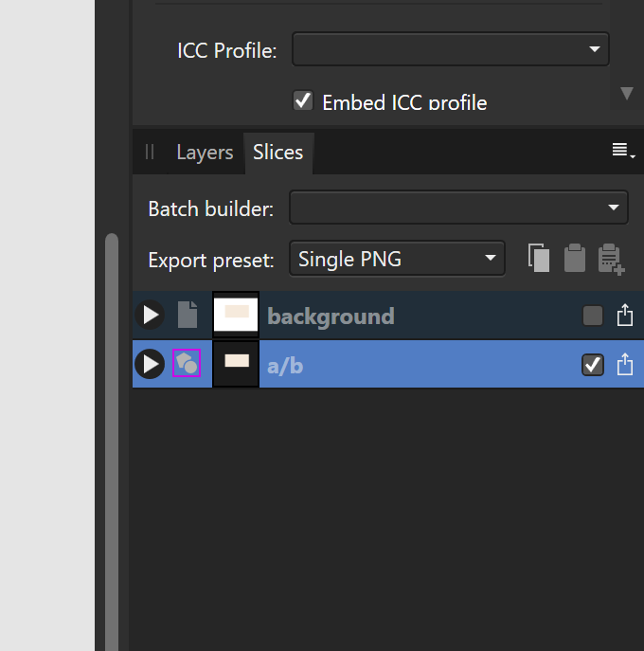Image resolution: width=644 pixels, height=651 pixels.
Task: Select the Slices tab
Action: (x=278, y=153)
